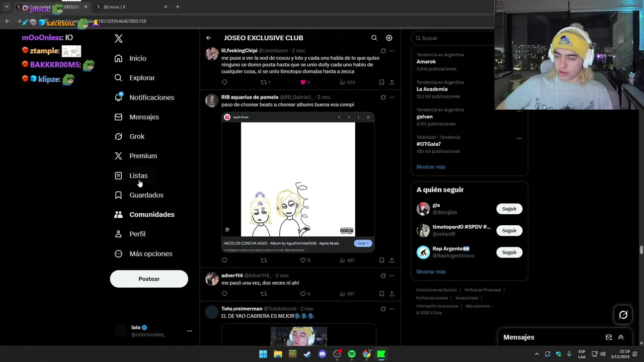This screenshot has width=644, height=362.
Task: Go back with the community header arrow
Action: pos(209,38)
